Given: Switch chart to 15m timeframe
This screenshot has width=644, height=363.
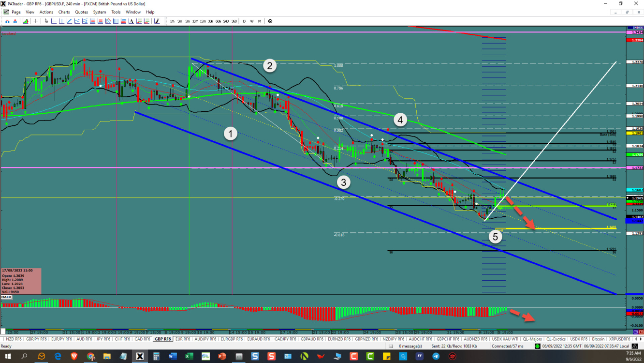Looking at the screenshot, I should (x=203, y=21).
